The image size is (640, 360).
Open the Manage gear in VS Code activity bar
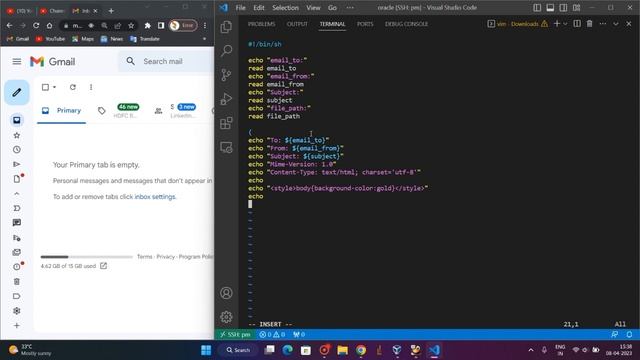pyautogui.click(x=226, y=317)
